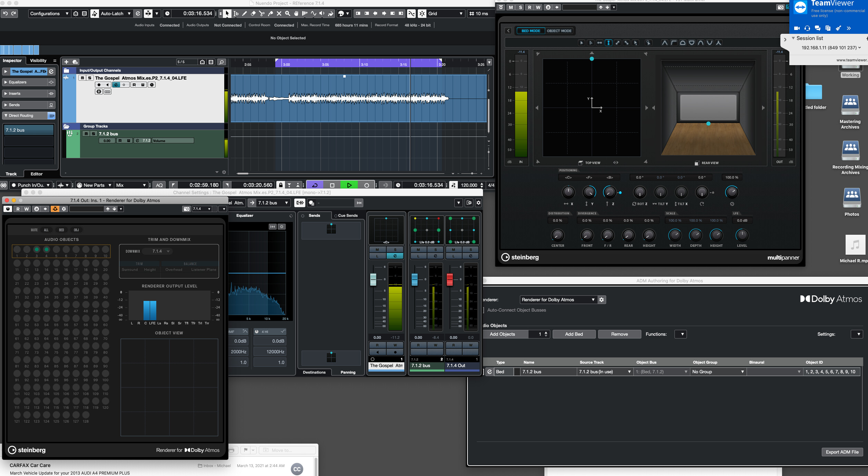The height and width of the screenshot is (476, 868).
Task: Click the Add Track plus icon
Action: tap(66, 62)
